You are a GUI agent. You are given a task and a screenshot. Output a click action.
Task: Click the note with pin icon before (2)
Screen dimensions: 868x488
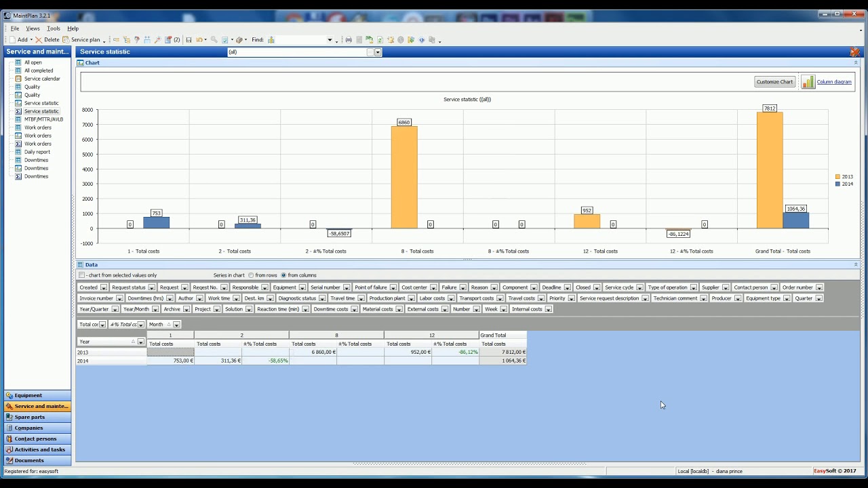168,40
